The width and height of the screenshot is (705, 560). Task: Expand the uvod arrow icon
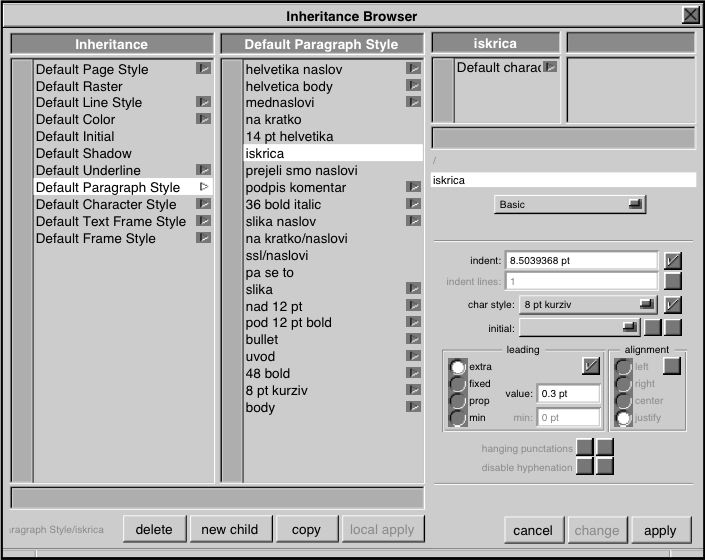pos(413,356)
